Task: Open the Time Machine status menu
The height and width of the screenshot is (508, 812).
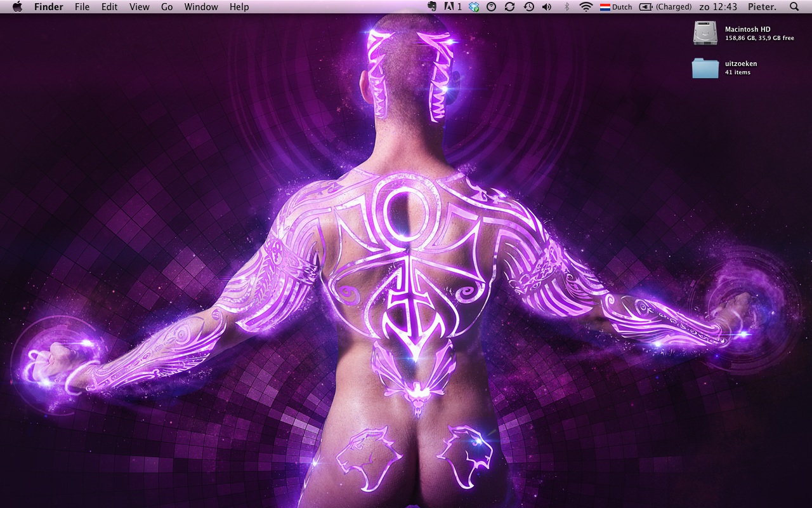Action: (x=528, y=7)
